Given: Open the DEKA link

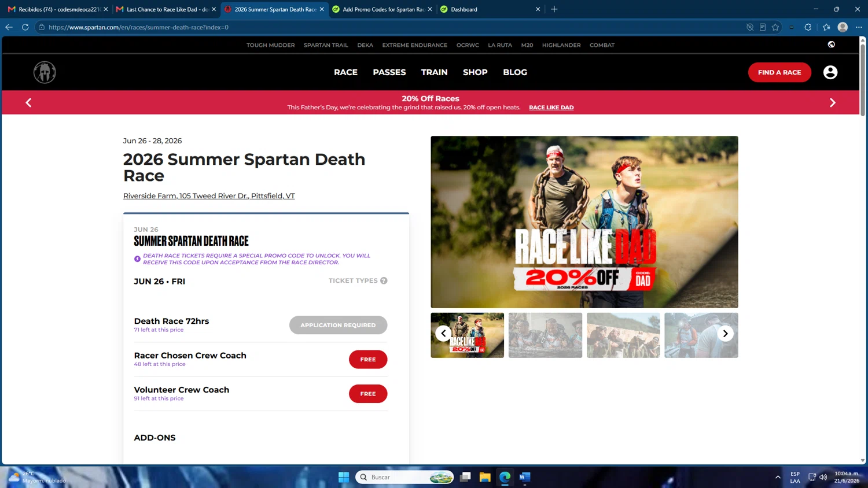Looking at the screenshot, I should point(365,45).
